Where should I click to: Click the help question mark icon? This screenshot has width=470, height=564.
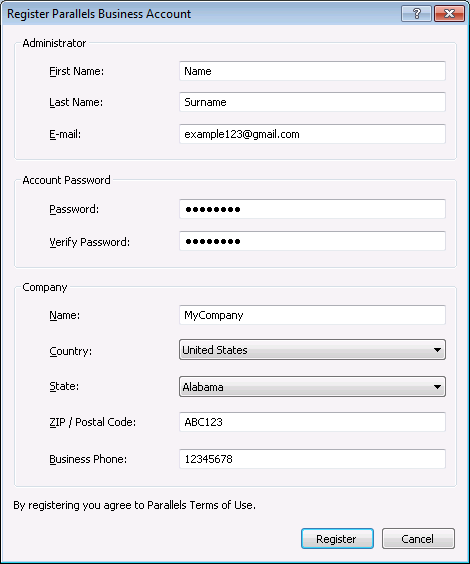pos(416,14)
